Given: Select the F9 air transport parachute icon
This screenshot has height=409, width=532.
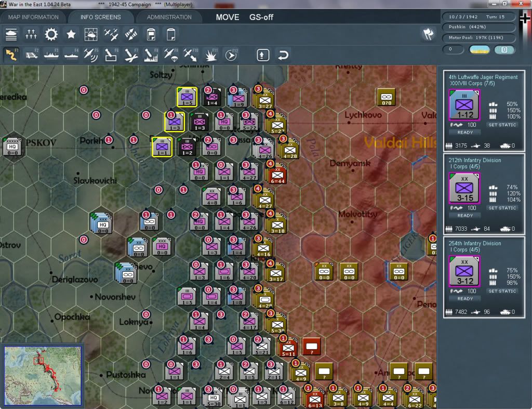Looking at the screenshot, I should click(x=171, y=55).
